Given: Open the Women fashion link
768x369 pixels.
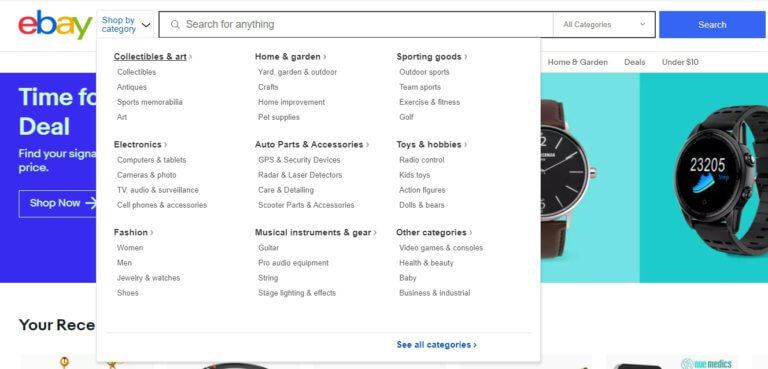Looking at the screenshot, I should pyautogui.click(x=130, y=248).
